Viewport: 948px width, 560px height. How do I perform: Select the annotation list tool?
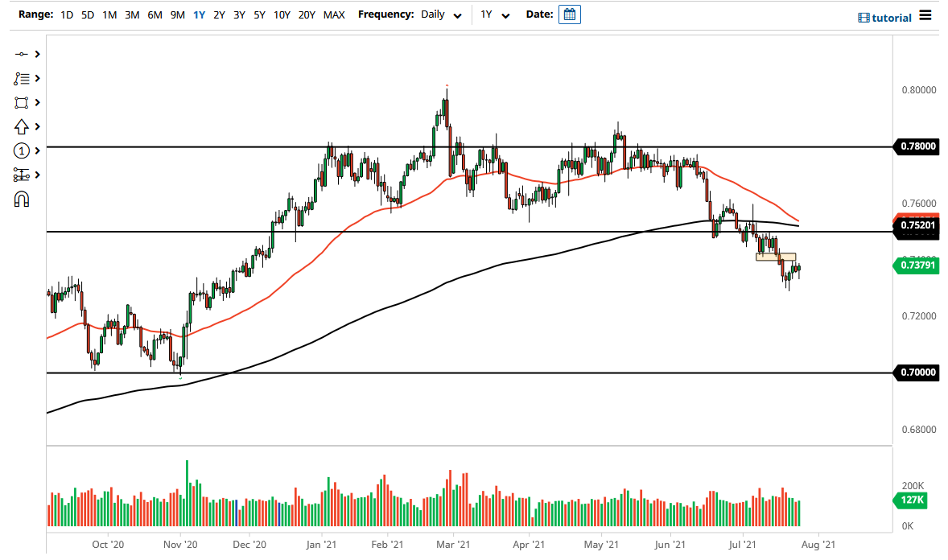[20, 78]
